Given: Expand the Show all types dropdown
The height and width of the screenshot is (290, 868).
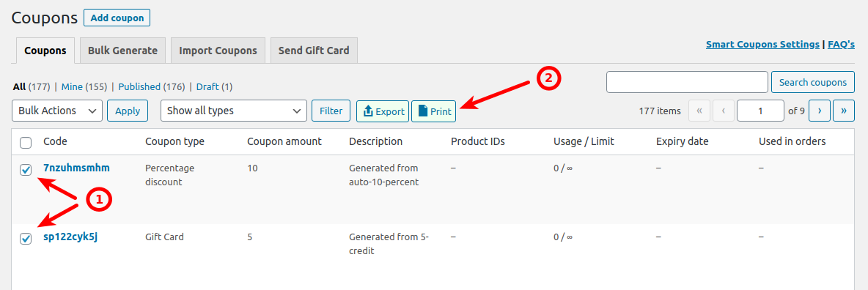Looking at the screenshot, I should (x=234, y=111).
